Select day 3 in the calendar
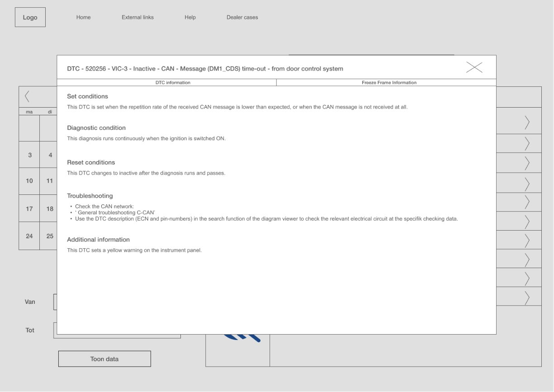This screenshot has height=392, width=554. pos(30,155)
